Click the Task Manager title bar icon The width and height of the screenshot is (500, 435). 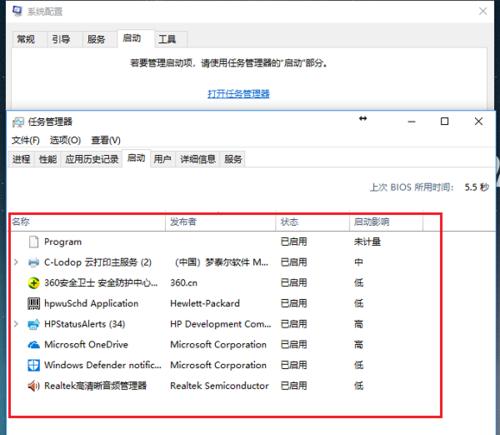(x=18, y=122)
